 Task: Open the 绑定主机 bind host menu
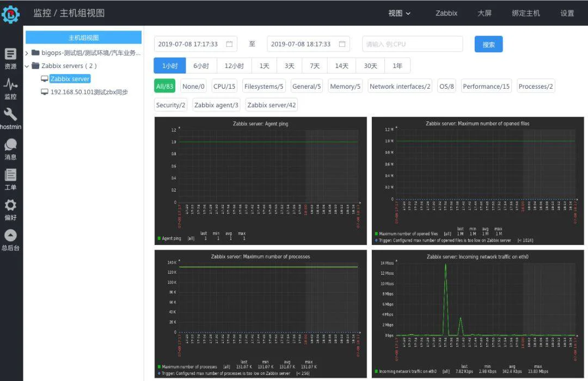coord(526,13)
